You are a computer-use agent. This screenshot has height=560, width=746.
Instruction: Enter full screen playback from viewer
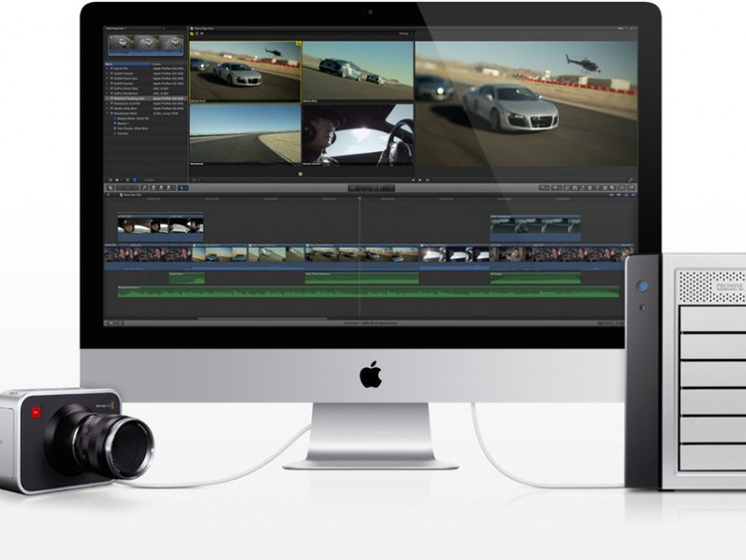[x=631, y=180]
